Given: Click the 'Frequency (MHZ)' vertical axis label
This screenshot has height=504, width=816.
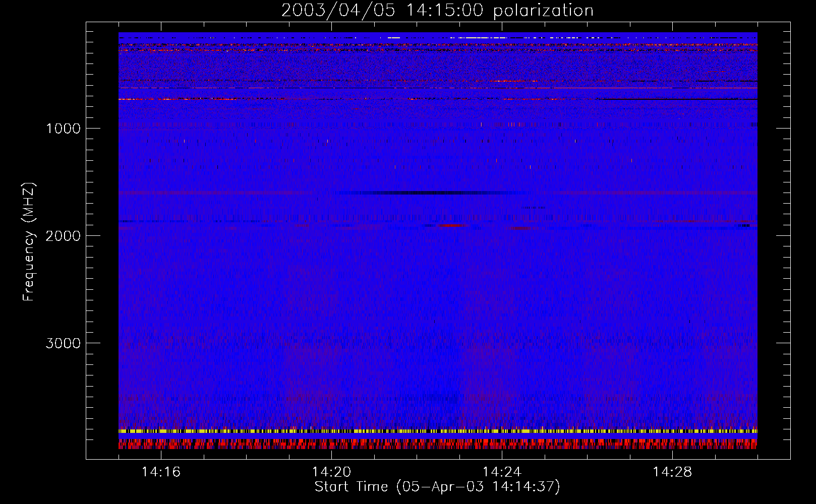Looking at the screenshot, I should pyautogui.click(x=29, y=242).
